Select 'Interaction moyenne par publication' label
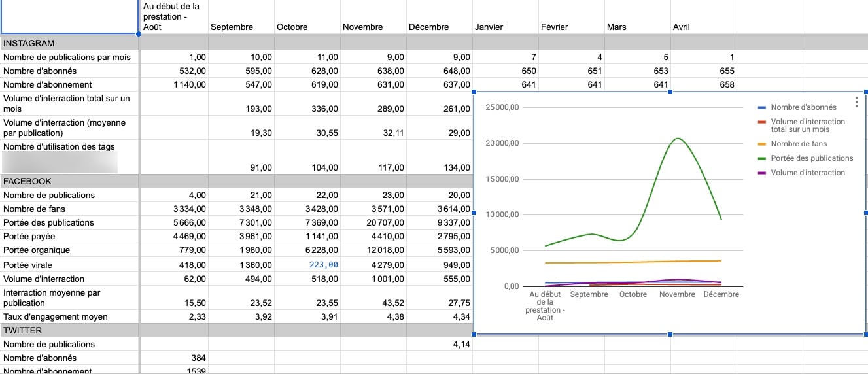 [70, 297]
